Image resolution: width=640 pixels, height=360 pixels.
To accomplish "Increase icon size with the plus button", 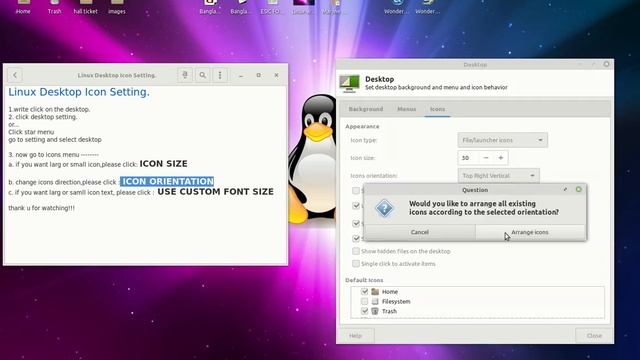I will [501, 158].
